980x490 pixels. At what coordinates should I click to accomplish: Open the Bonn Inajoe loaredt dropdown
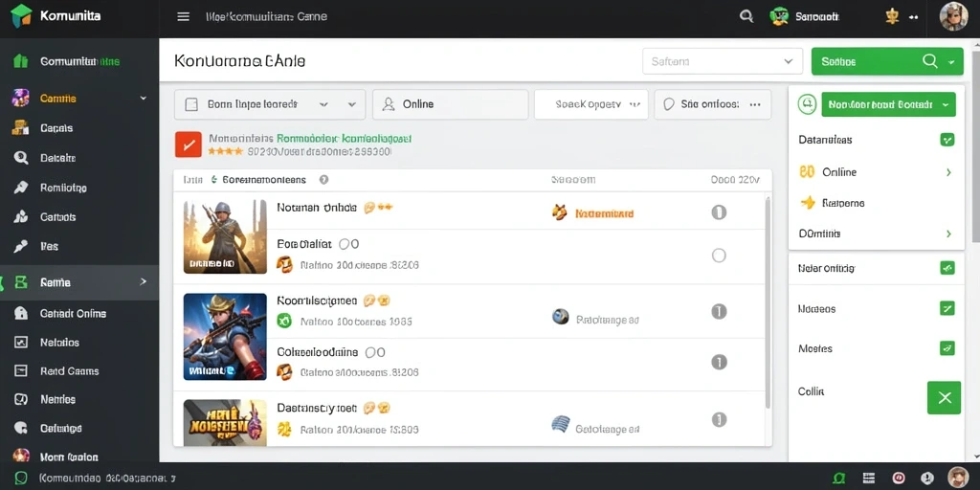(x=269, y=104)
